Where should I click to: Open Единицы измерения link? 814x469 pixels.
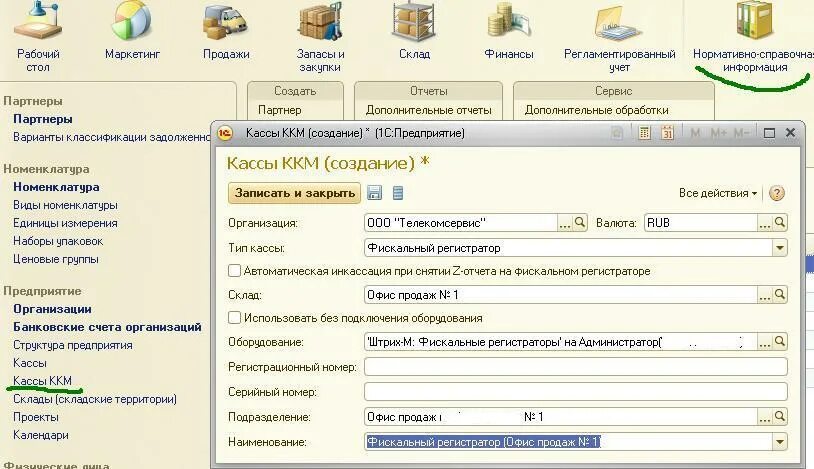(65, 223)
